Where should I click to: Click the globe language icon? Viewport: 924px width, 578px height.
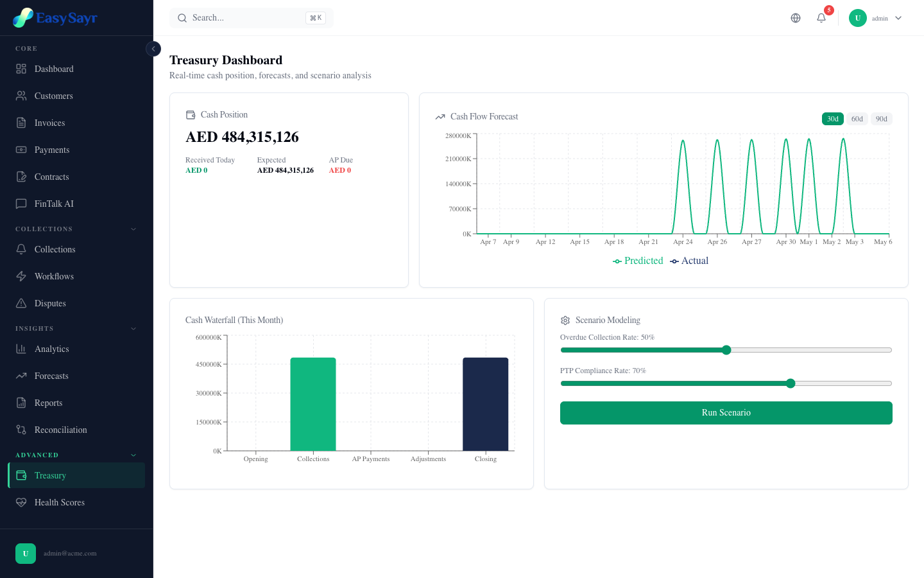click(x=796, y=18)
